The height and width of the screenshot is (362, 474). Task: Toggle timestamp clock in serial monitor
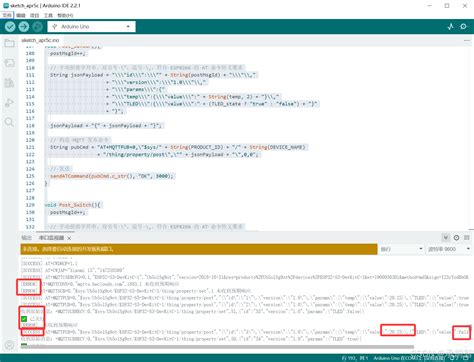(x=456, y=238)
